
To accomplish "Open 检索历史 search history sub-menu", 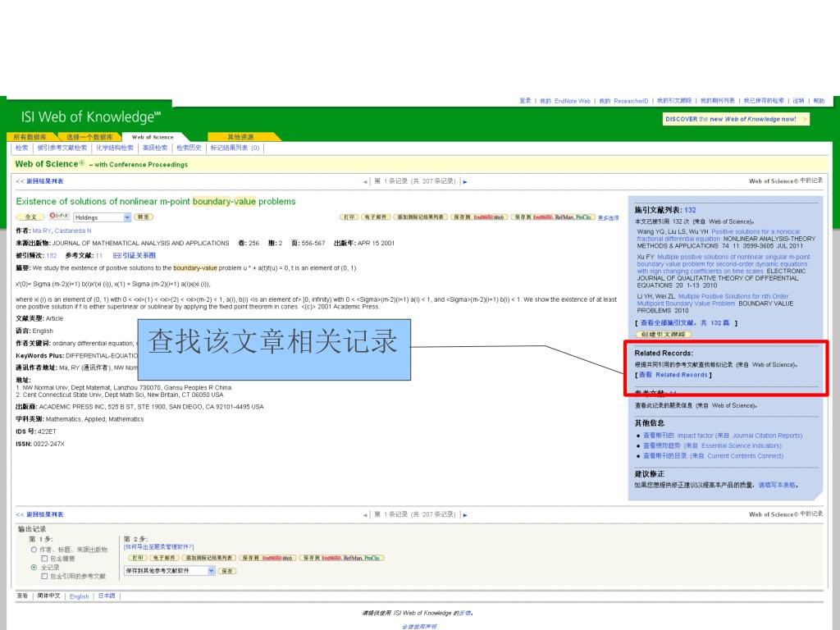I will (189, 148).
